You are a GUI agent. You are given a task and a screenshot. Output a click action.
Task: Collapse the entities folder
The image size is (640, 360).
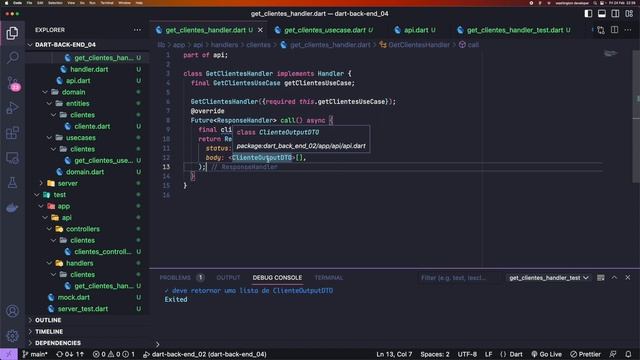pyautogui.click(x=78, y=103)
